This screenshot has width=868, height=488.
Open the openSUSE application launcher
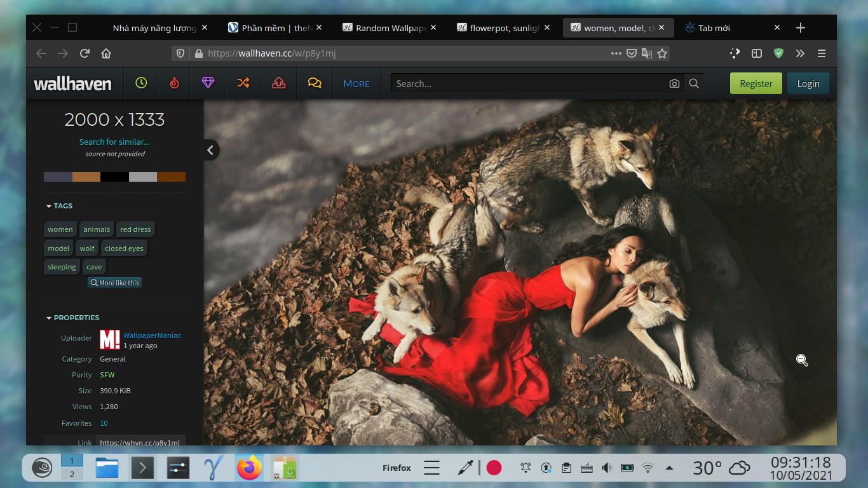[x=42, y=468]
